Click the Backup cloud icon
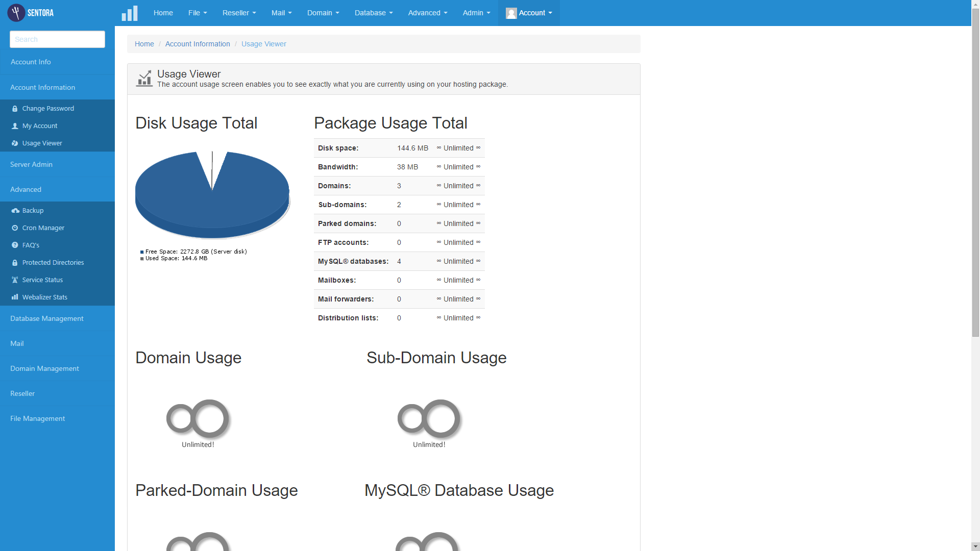This screenshot has width=980, height=551. point(15,211)
